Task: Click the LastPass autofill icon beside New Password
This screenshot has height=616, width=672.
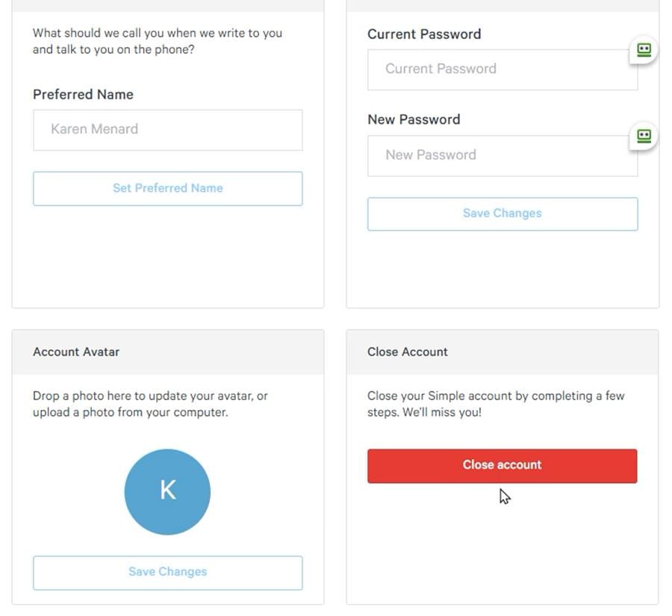Action: [x=643, y=135]
